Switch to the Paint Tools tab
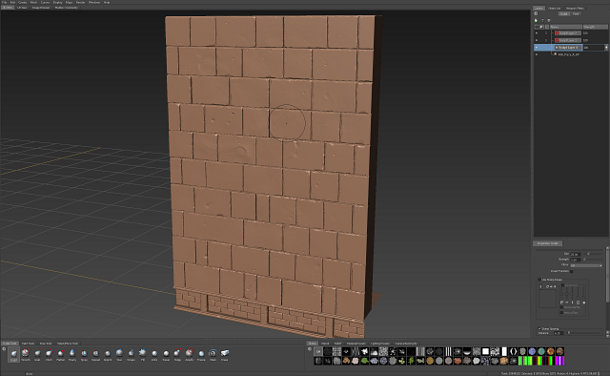This screenshot has width=610, height=376. pos(28,343)
